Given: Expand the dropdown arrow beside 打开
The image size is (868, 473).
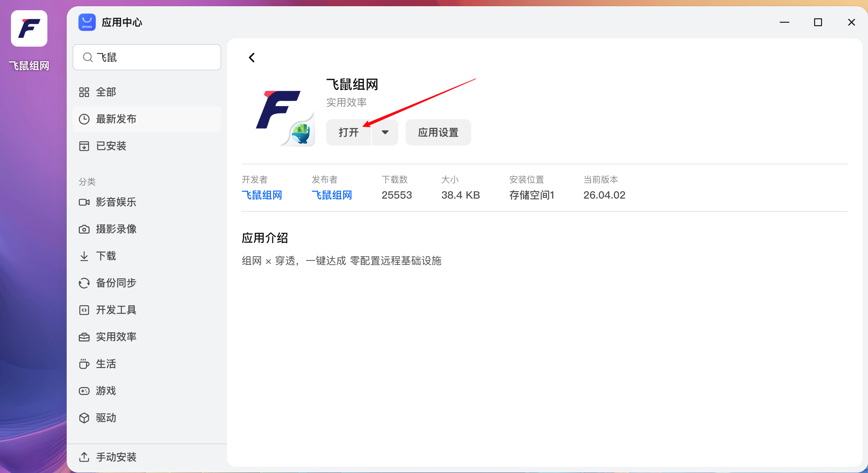Looking at the screenshot, I should 385,132.
